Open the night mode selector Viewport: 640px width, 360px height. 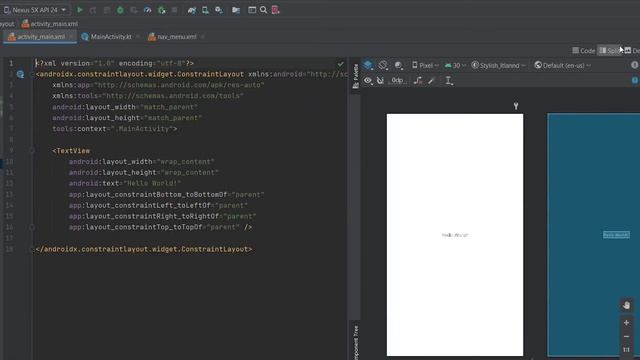tap(399, 65)
